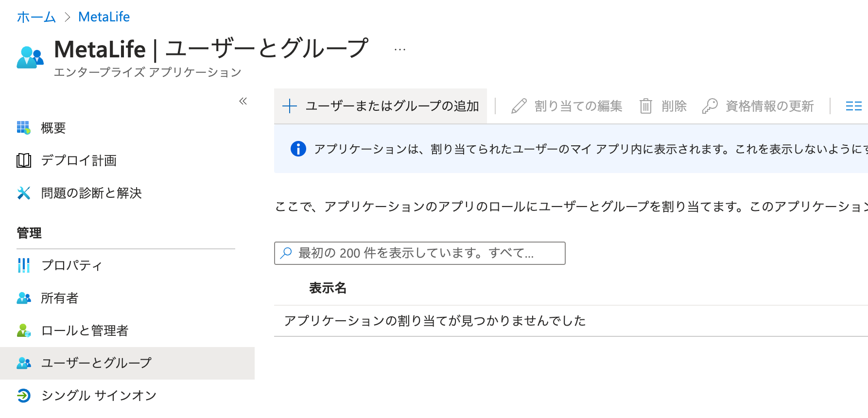868x418 pixels.
Task: Open the column view options icon
Action: 853,106
